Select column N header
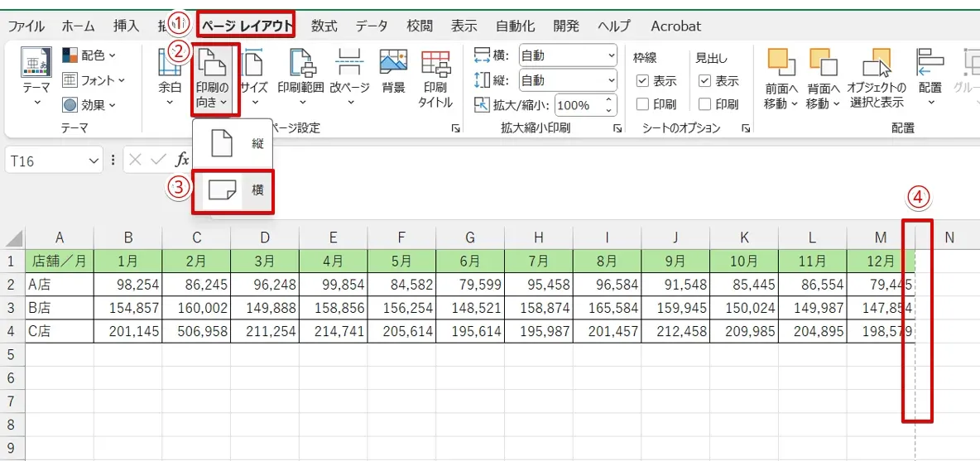This screenshot has width=980, height=461. (949, 238)
